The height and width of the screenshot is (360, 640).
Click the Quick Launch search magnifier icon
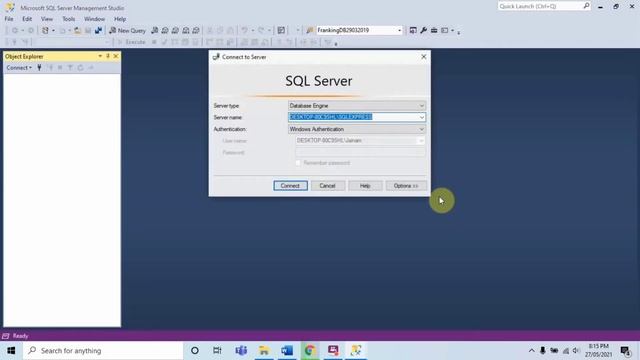tap(586, 6)
